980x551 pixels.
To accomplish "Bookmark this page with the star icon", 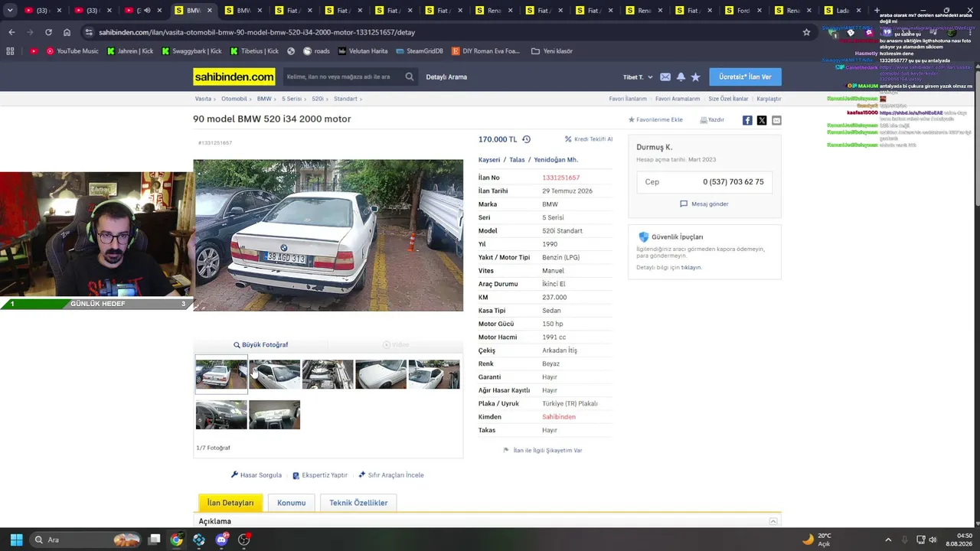I will (x=806, y=32).
